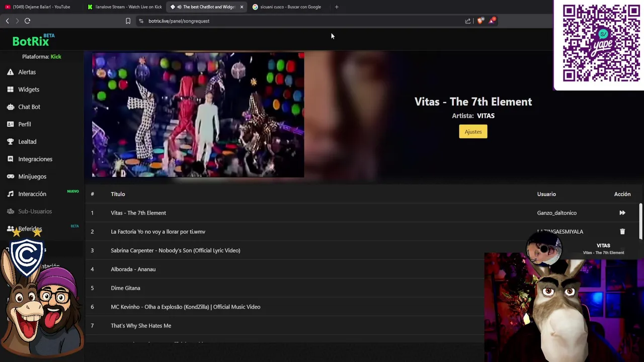This screenshot has height=362, width=644.
Task: Mute the BotRix tab audio icon
Action: pos(179,7)
